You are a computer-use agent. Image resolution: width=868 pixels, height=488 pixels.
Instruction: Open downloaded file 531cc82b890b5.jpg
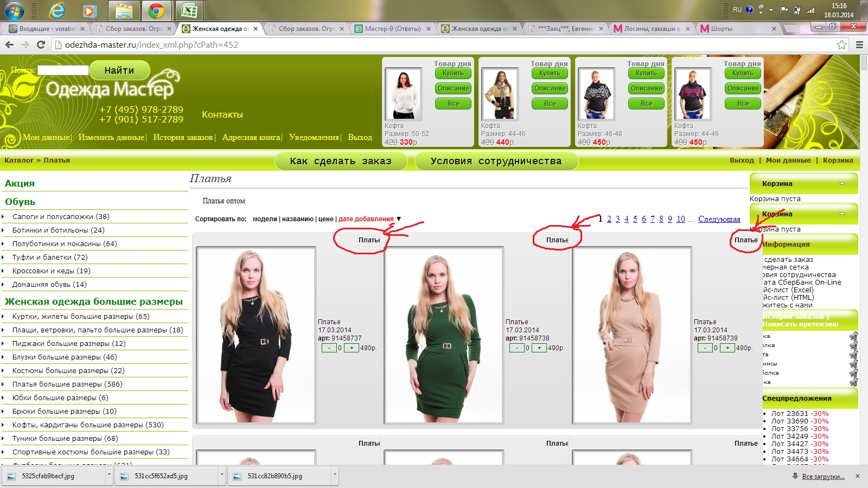280,476
